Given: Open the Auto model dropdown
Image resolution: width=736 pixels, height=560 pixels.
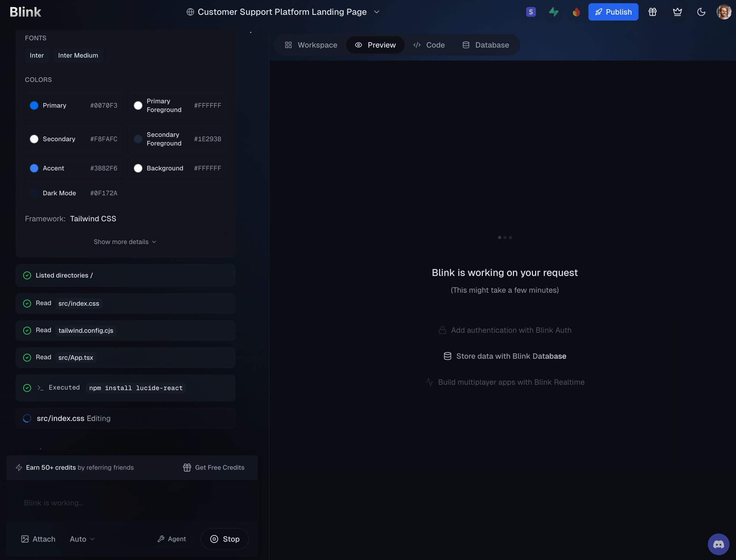Looking at the screenshot, I should point(81,539).
